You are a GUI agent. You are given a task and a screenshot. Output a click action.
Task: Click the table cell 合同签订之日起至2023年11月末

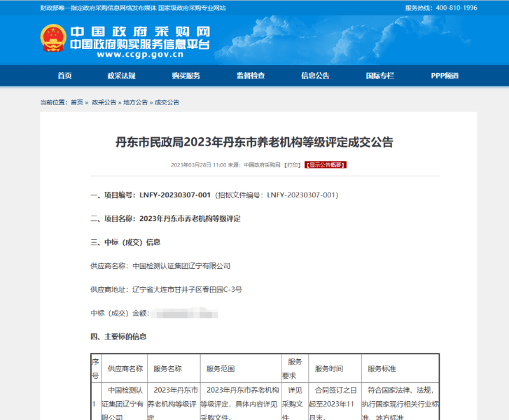coord(335,403)
